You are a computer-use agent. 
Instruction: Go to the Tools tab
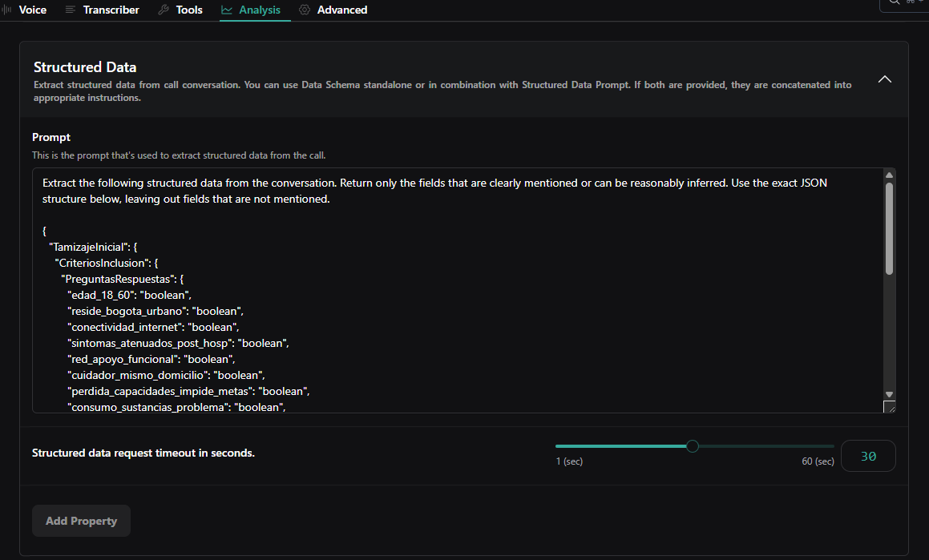tap(189, 10)
